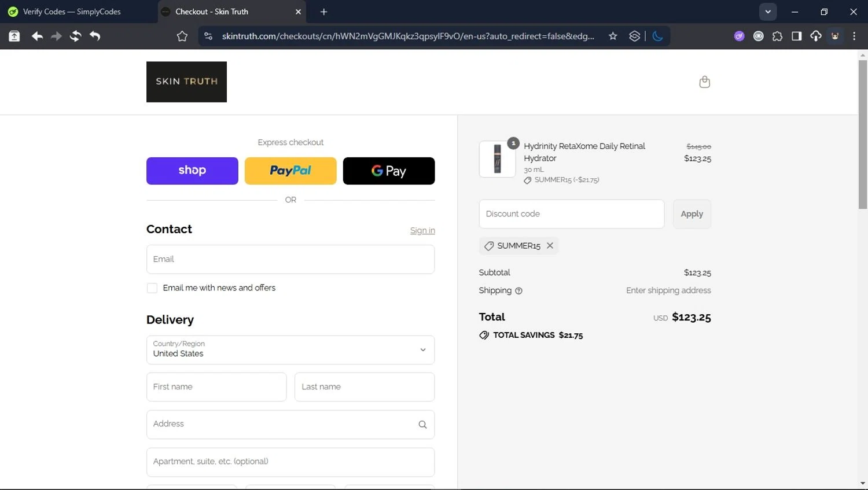Focus the Discount code field

pos(572,214)
